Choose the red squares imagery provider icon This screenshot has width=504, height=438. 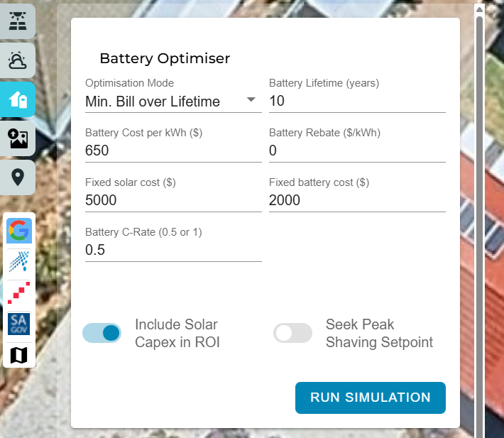(19, 292)
